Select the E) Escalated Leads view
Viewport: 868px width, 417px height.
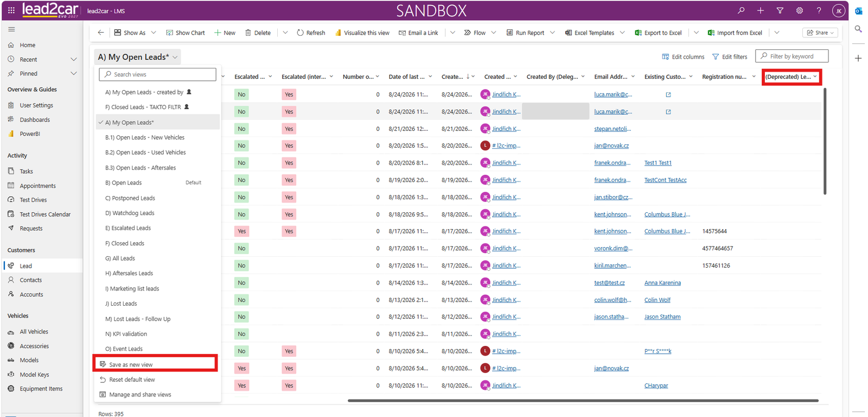pyautogui.click(x=128, y=228)
